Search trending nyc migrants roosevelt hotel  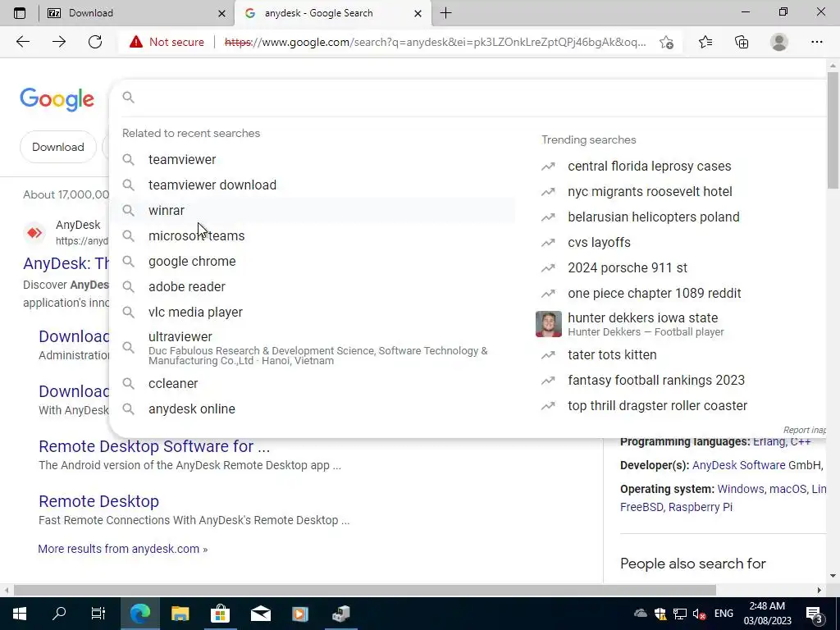(650, 191)
